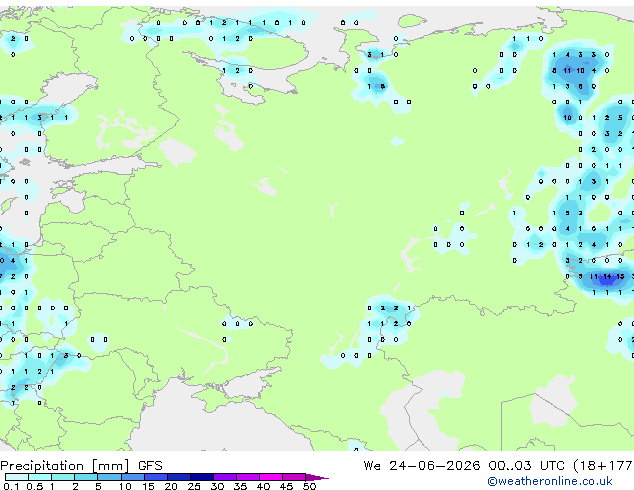This screenshot has height=490, width=634.
Task: Click the '15' precipitation value on the map
Action: [x=620, y=277]
